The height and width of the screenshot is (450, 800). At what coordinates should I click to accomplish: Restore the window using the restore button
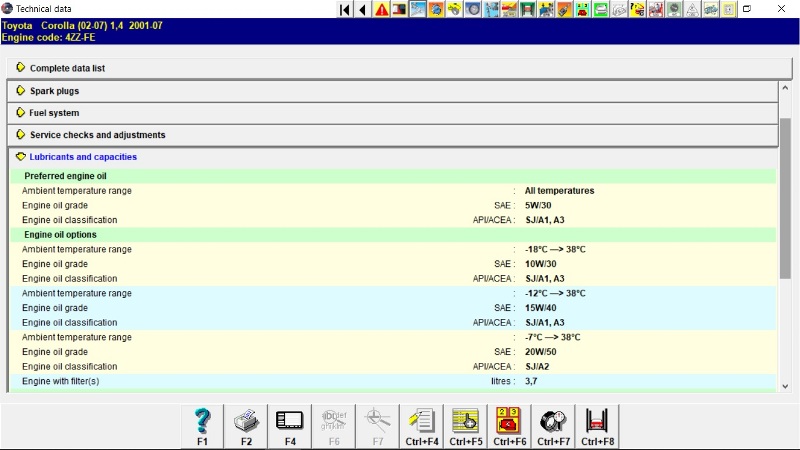point(747,9)
